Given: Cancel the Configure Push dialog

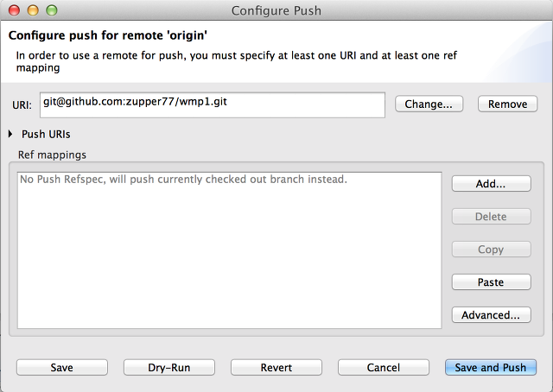Looking at the screenshot, I should point(384,367).
